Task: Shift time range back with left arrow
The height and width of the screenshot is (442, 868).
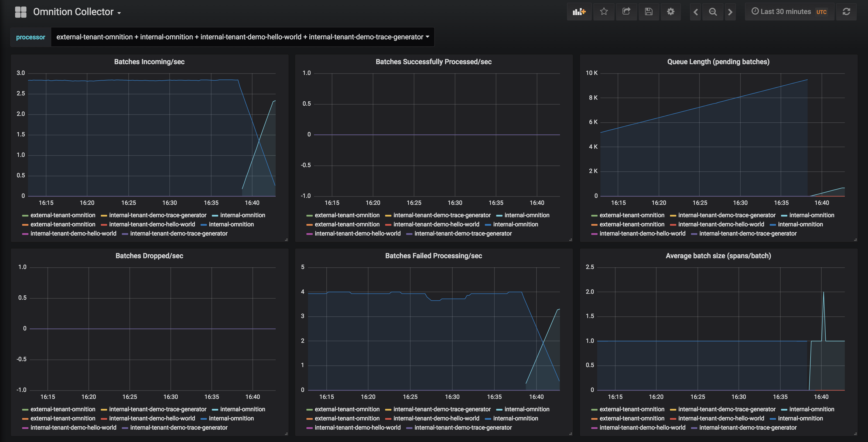Action: pyautogui.click(x=695, y=12)
